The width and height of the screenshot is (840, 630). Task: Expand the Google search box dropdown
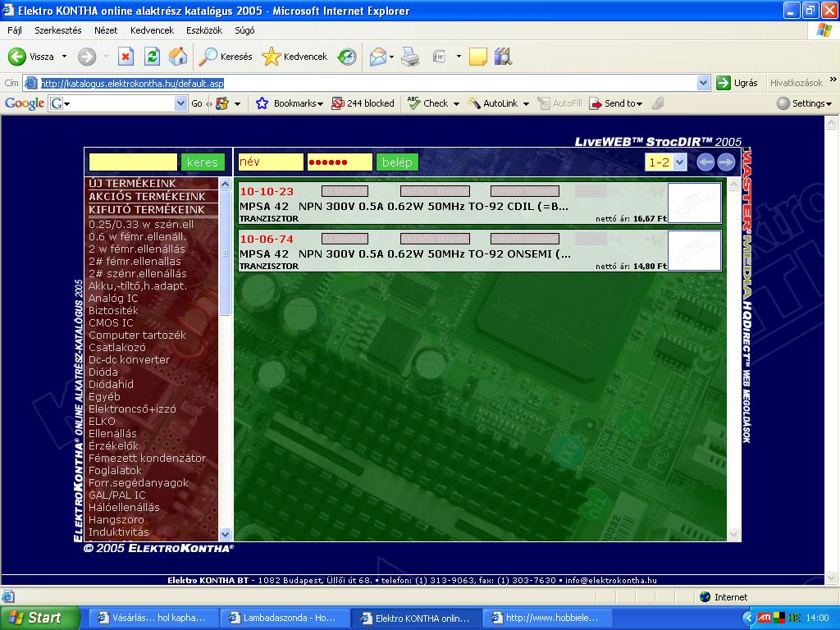pos(181,103)
